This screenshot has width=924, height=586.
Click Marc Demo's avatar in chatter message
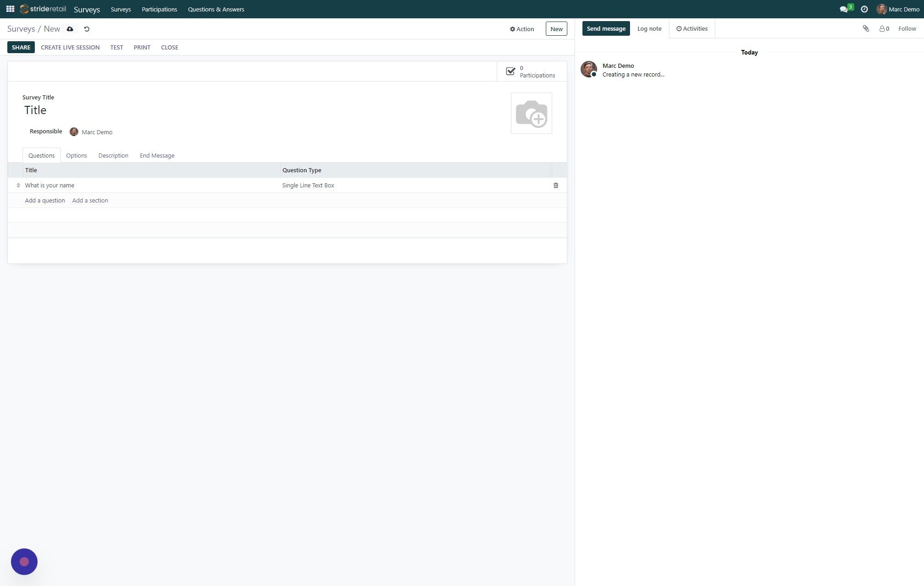(x=589, y=69)
